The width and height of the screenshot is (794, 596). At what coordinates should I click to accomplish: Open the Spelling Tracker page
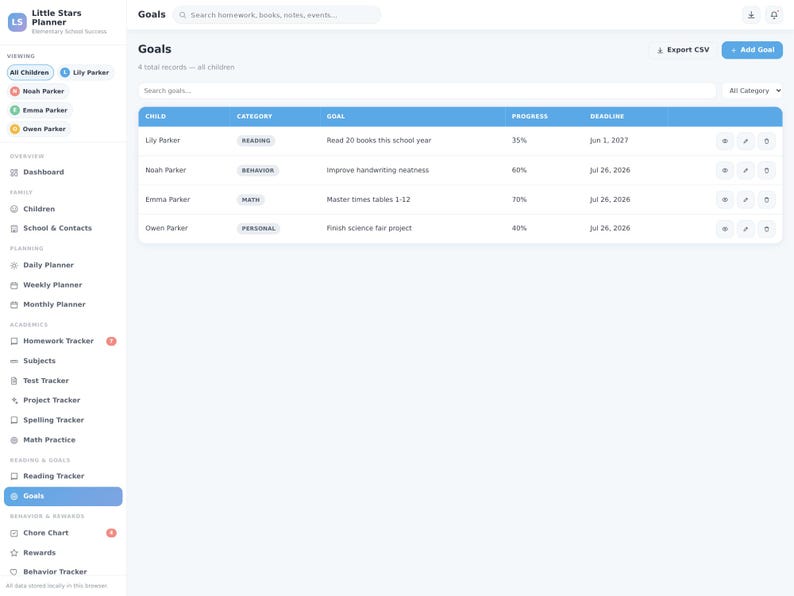(63, 420)
